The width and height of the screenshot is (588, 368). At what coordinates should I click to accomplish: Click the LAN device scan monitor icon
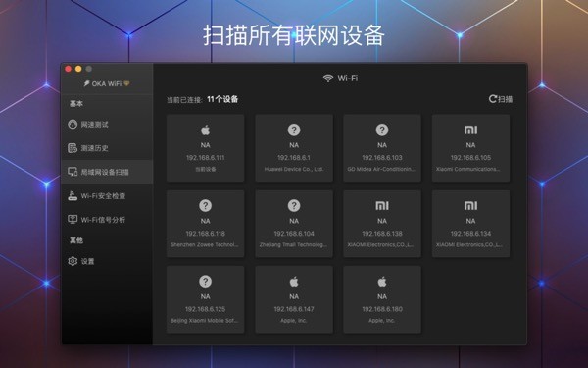point(73,172)
